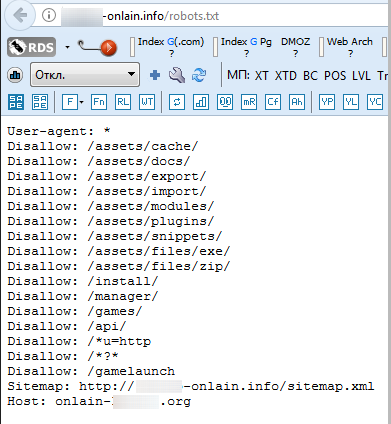Open the dropdown arrow next to RDS logo
This screenshot has width=391, height=424.
tap(67, 47)
